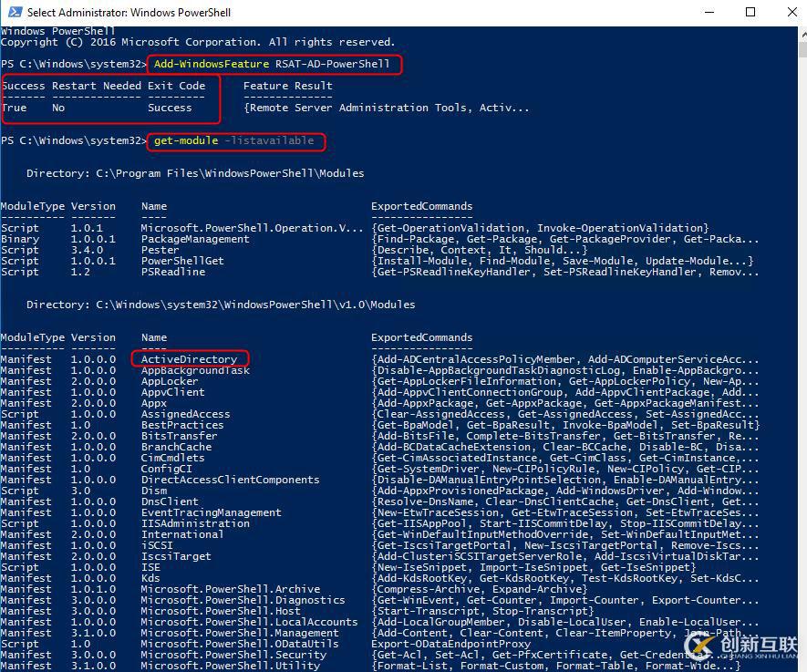
Task: Select the Microsoft.PowerShell.Operation.V... module name
Action: click(253, 228)
